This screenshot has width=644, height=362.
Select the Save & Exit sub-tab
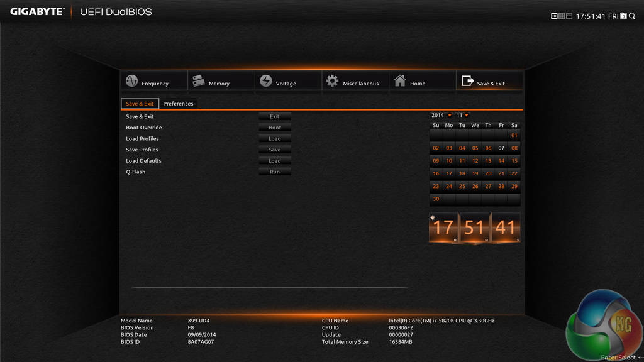(140, 104)
